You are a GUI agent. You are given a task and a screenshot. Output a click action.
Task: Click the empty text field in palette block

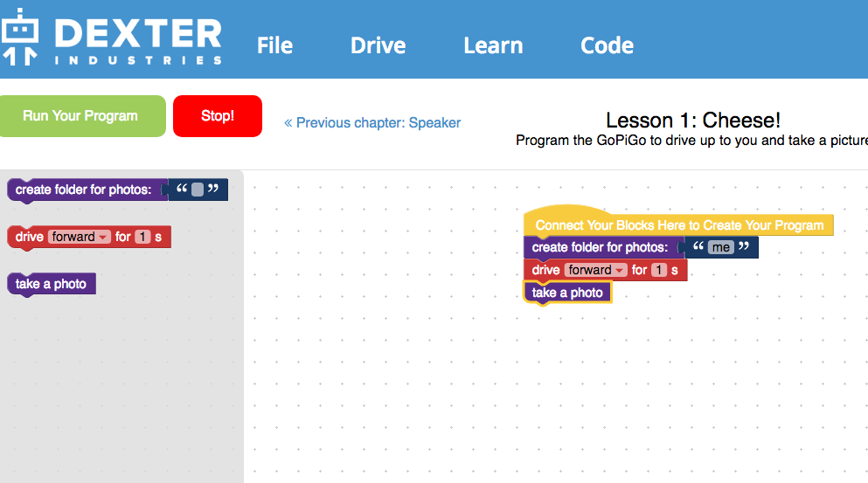198,190
